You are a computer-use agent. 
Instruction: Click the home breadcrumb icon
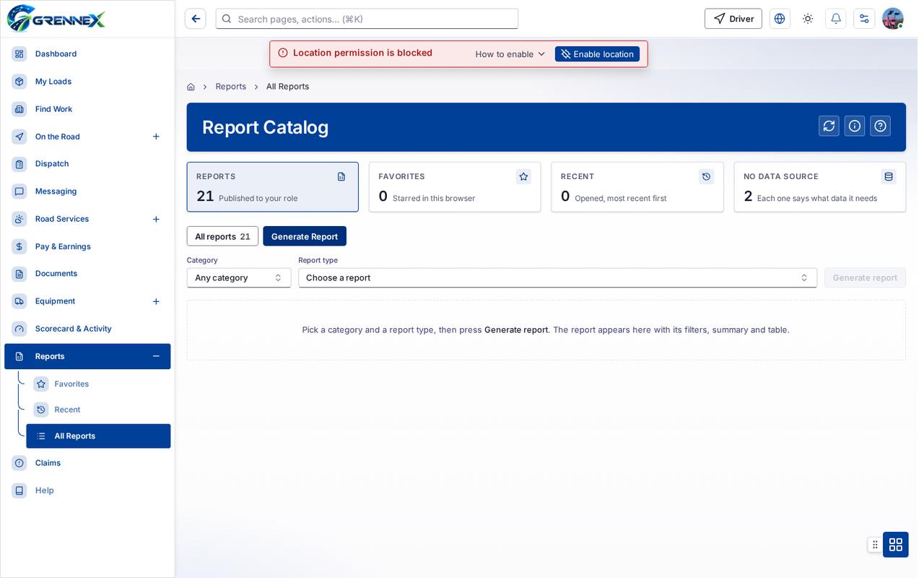[191, 87]
